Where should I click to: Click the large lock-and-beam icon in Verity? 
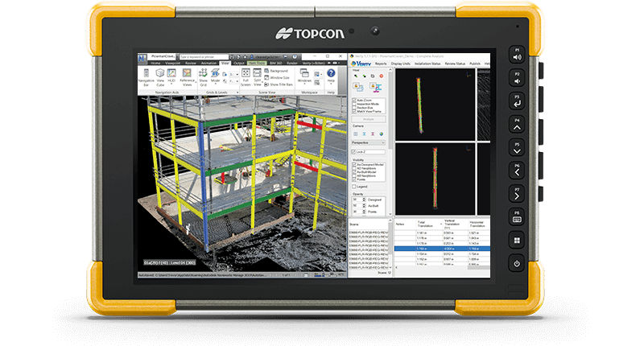tap(375, 87)
